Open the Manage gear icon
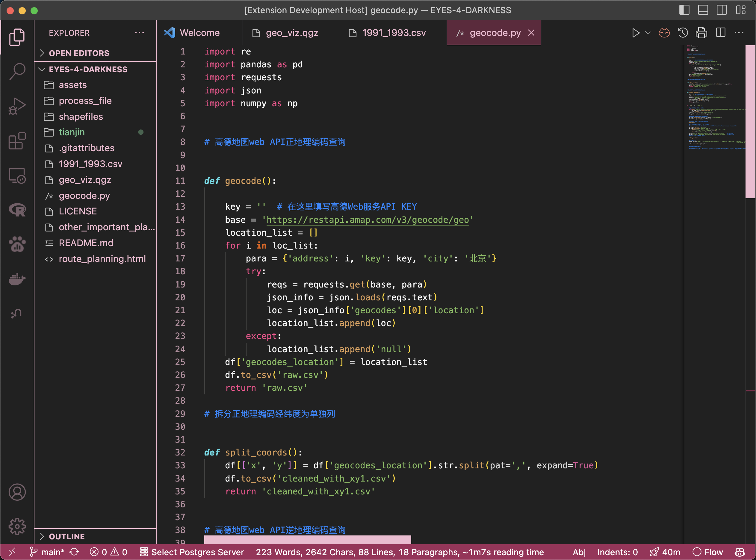 (17, 526)
